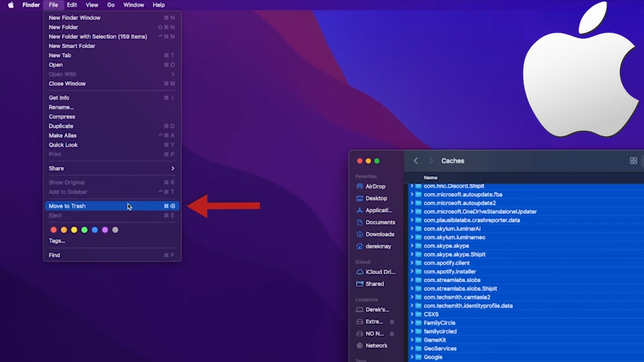Choose New Folder with Selection (159 Items)
644x362 pixels.
pyautogui.click(x=112, y=37)
